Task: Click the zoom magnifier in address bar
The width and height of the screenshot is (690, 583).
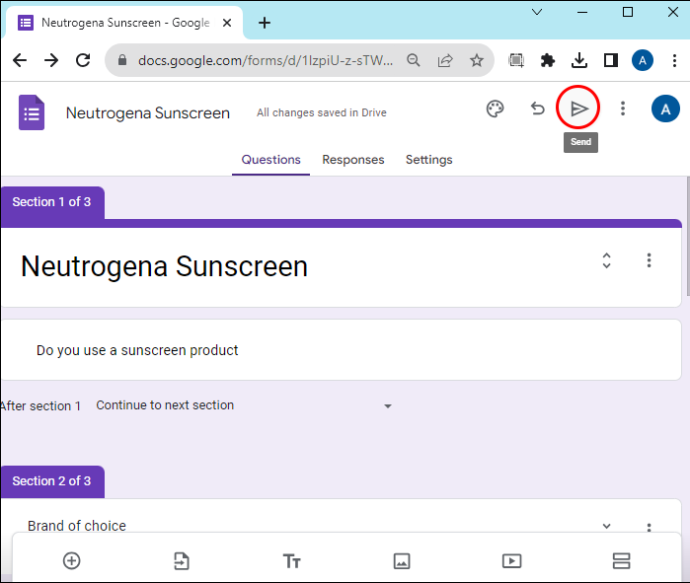Action: coord(413,60)
